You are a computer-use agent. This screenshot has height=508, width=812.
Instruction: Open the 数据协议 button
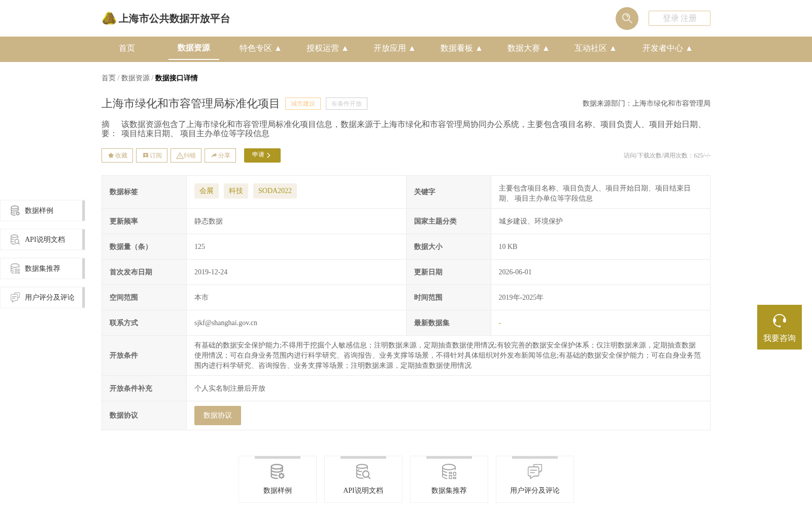218,416
